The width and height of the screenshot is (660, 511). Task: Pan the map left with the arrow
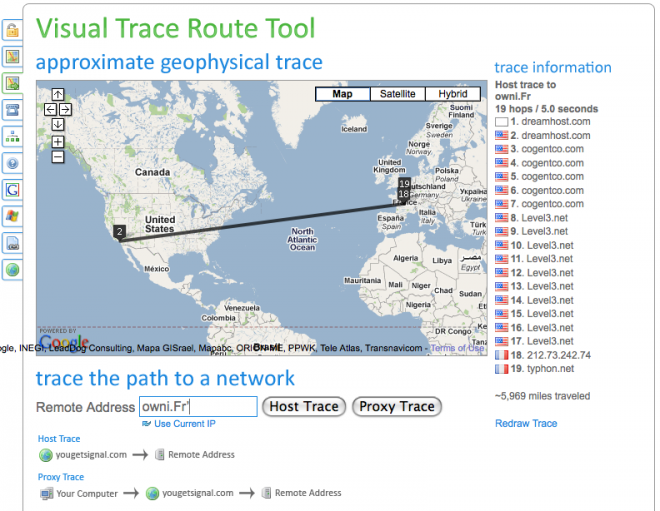[x=50, y=109]
